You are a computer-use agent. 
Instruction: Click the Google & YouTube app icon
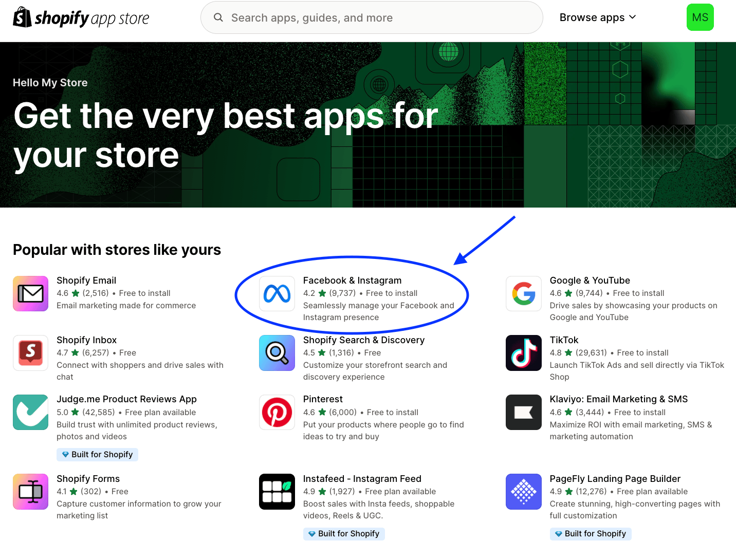[524, 294]
